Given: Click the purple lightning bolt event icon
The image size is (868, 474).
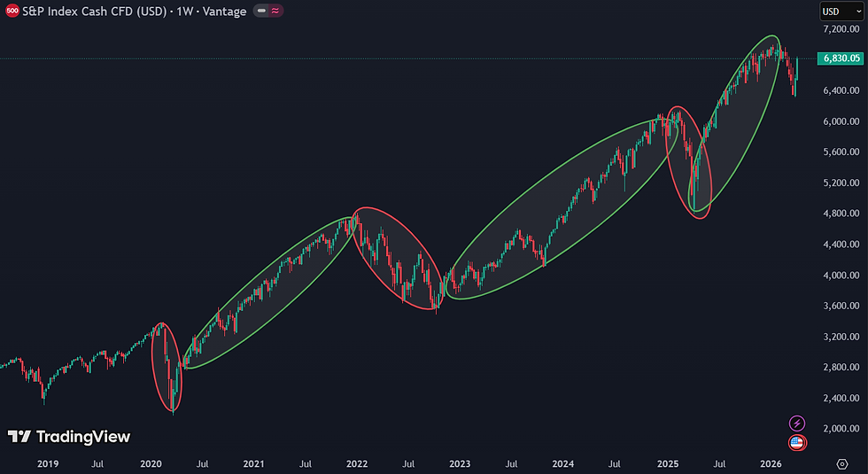Looking at the screenshot, I should pyautogui.click(x=796, y=423).
